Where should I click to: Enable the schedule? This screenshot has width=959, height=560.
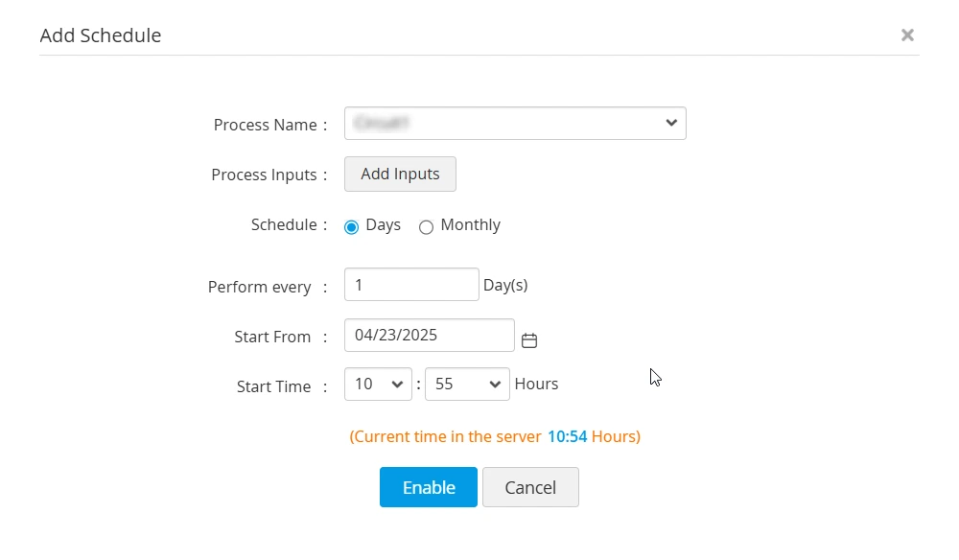[428, 487]
